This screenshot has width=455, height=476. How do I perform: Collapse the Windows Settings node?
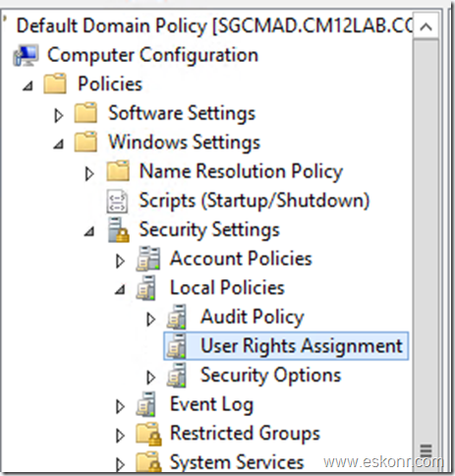59,144
